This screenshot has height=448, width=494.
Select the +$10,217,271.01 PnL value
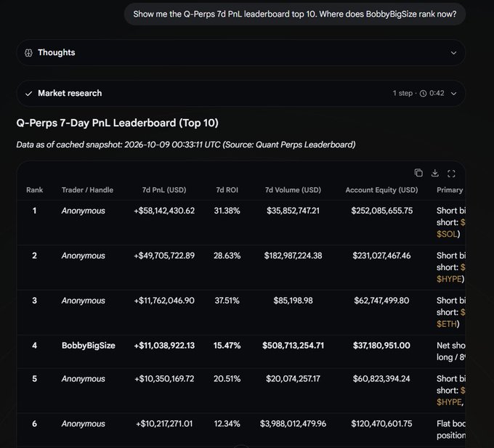pyautogui.click(x=164, y=423)
